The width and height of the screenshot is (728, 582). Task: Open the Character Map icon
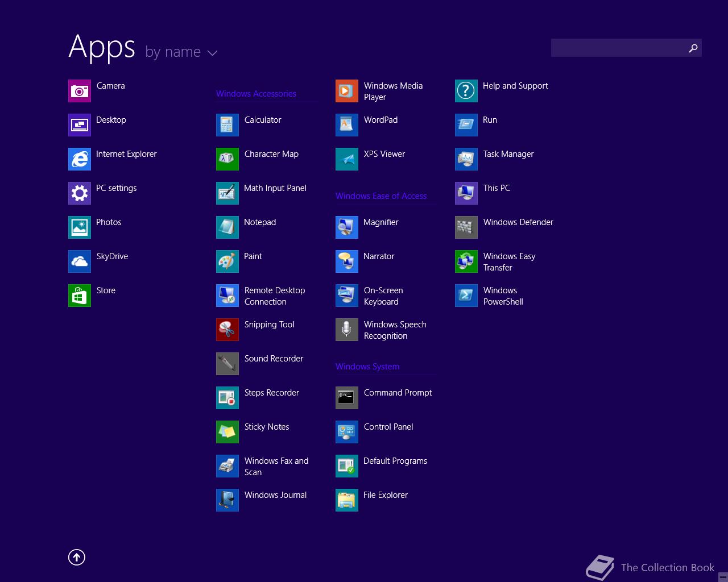click(x=227, y=159)
